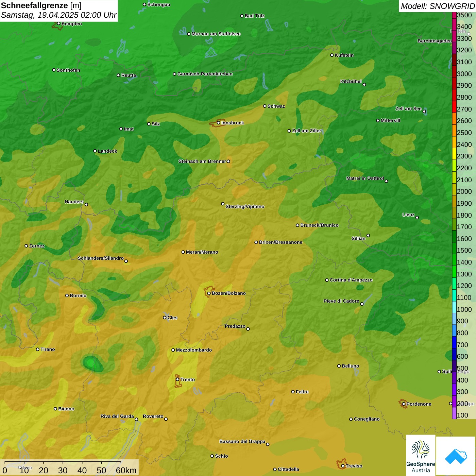
Task: Click the Matrei in Osttirol label
Action: (365, 178)
